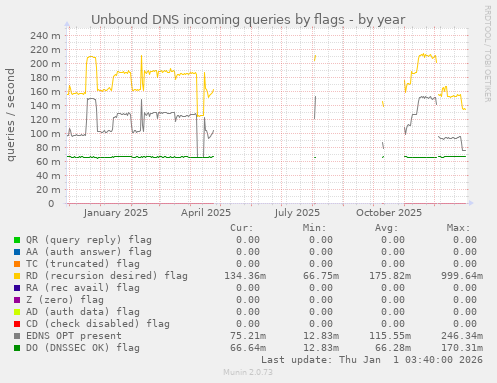Click the '200 m' y-axis tick label
The width and height of the screenshot is (497, 383).
pyautogui.click(x=45, y=63)
